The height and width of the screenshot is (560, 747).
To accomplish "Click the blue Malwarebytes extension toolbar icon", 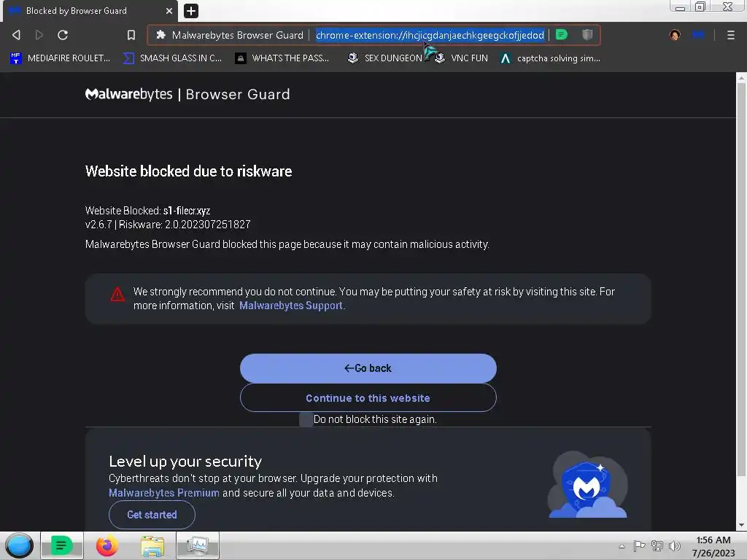I will (x=698, y=35).
